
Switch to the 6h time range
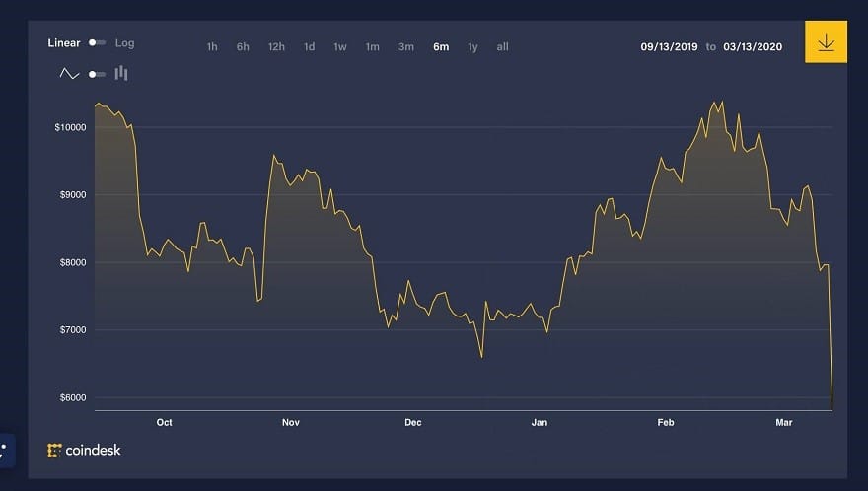coord(243,47)
